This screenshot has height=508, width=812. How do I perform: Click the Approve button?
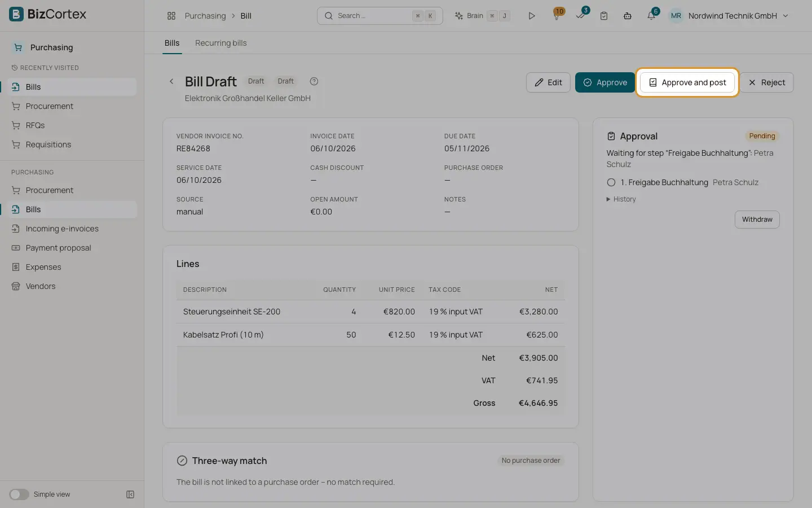[x=605, y=82]
